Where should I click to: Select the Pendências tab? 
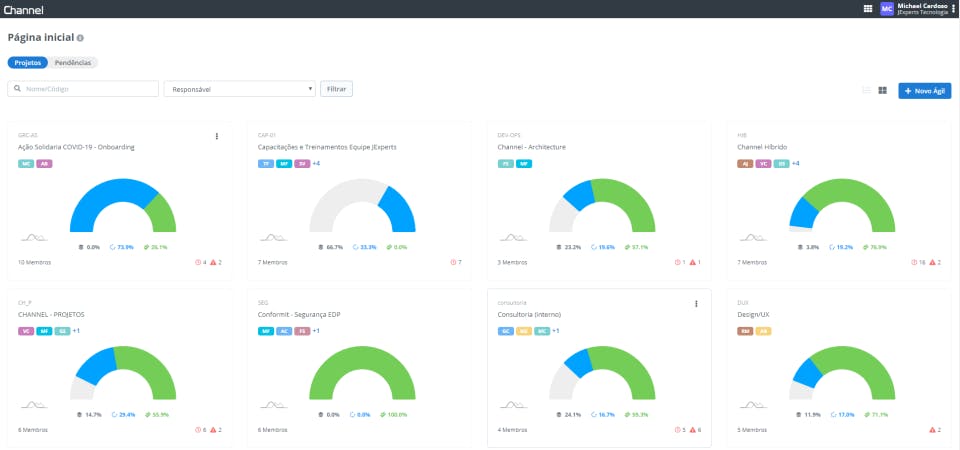pyautogui.click(x=73, y=62)
